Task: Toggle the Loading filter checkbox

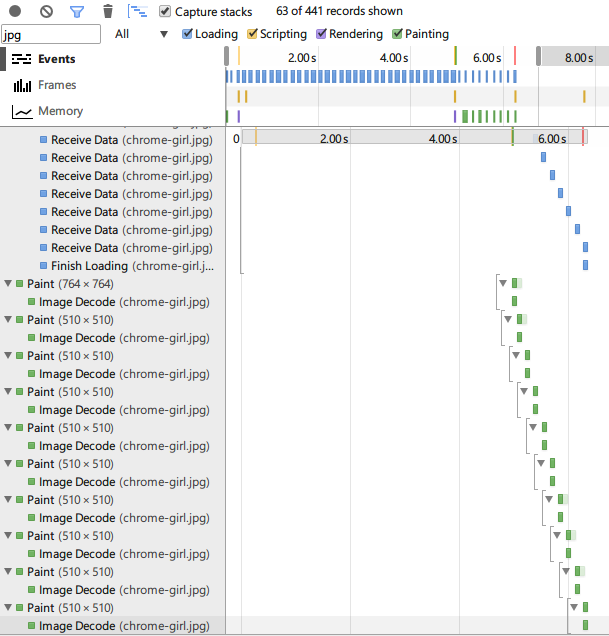Action: [x=188, y=34]
